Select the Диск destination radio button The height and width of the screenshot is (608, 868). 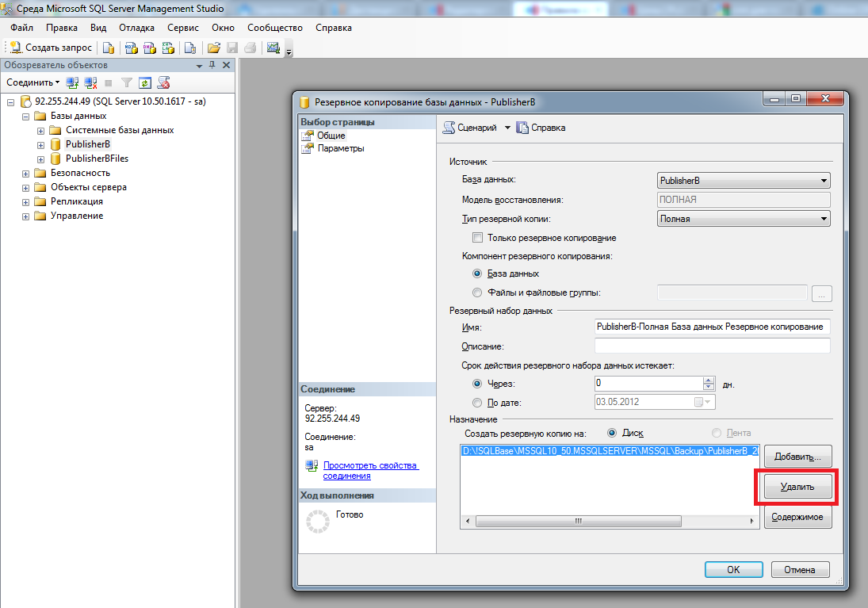612,433
